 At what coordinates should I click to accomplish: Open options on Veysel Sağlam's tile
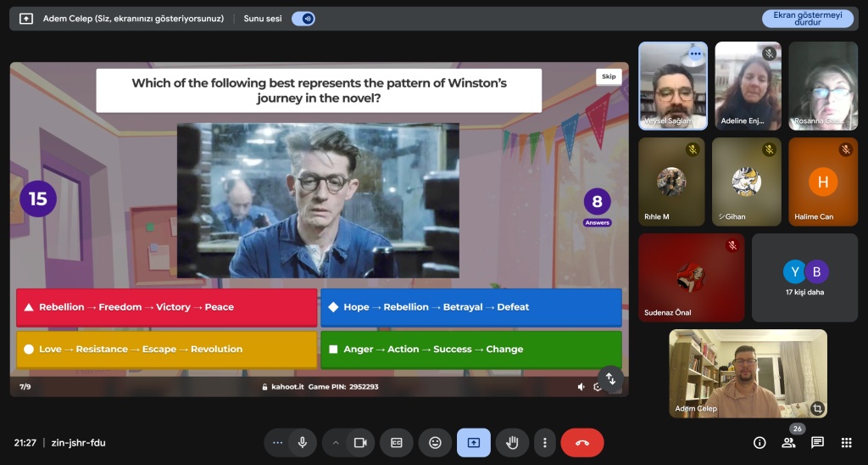point(695,53)
